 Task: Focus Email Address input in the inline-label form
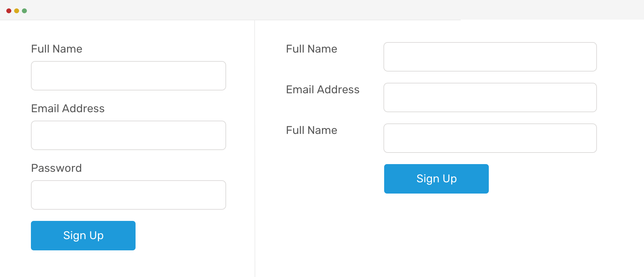coord(490,97)
